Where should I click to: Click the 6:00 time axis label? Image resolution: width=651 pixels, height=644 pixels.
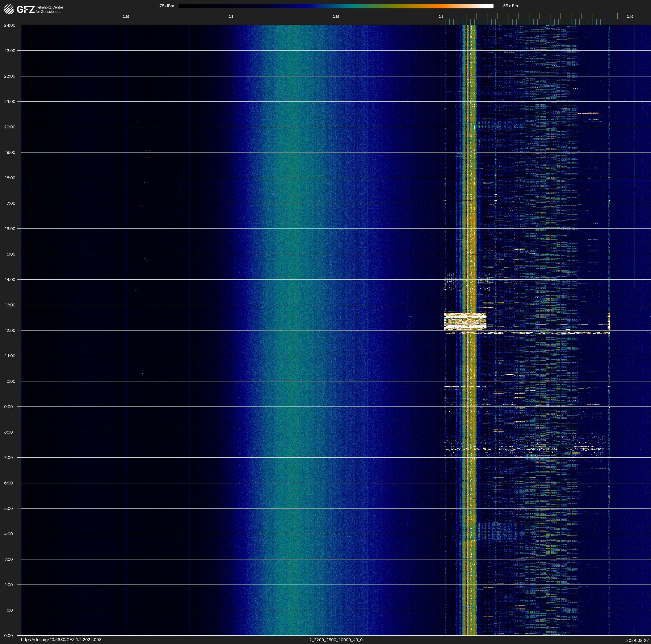[x=9, y=483]
